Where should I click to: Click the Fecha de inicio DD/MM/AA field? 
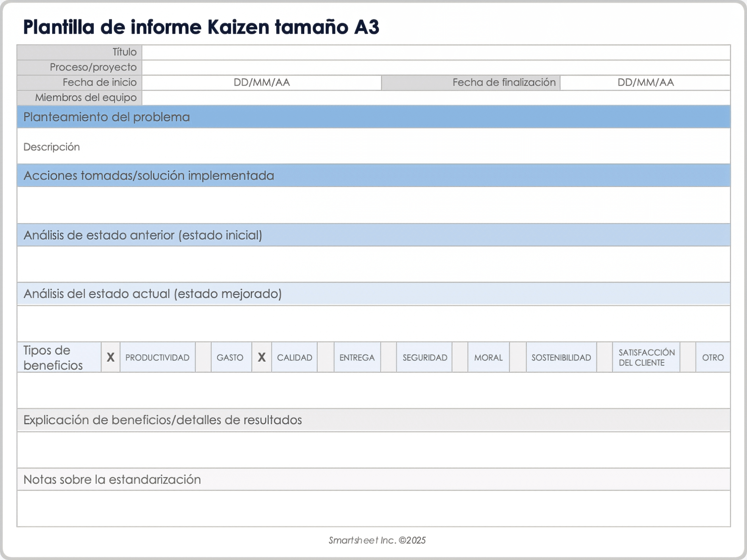(261, 82)
